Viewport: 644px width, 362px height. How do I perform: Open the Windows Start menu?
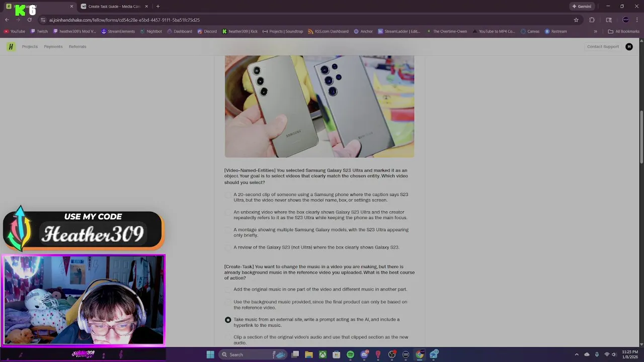(x=210, y=354)
